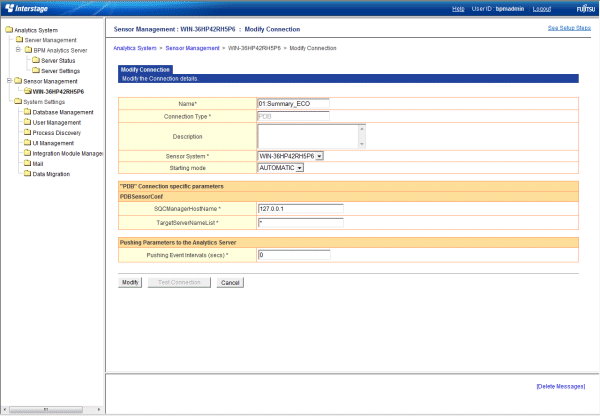Click the Logout link
The height and width of the screenshot is (416, 600).
[542, 8]
